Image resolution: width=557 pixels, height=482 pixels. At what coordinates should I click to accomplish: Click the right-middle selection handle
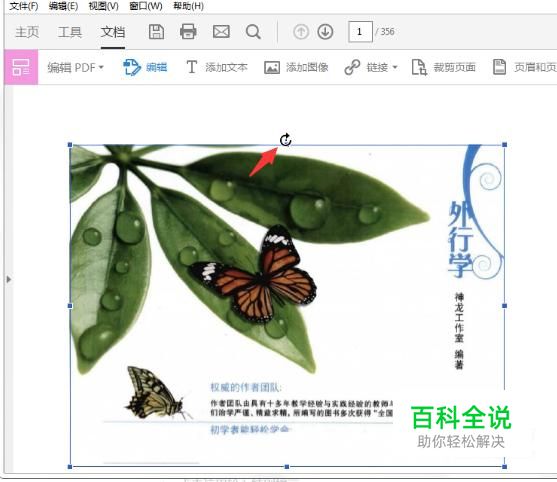(504, 305)
